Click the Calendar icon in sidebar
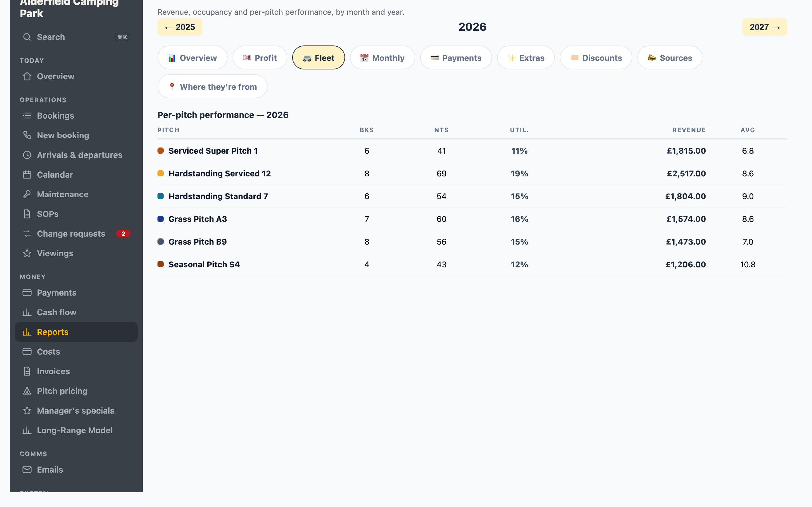Screen dimensions: 812x507 coord(27,175)
